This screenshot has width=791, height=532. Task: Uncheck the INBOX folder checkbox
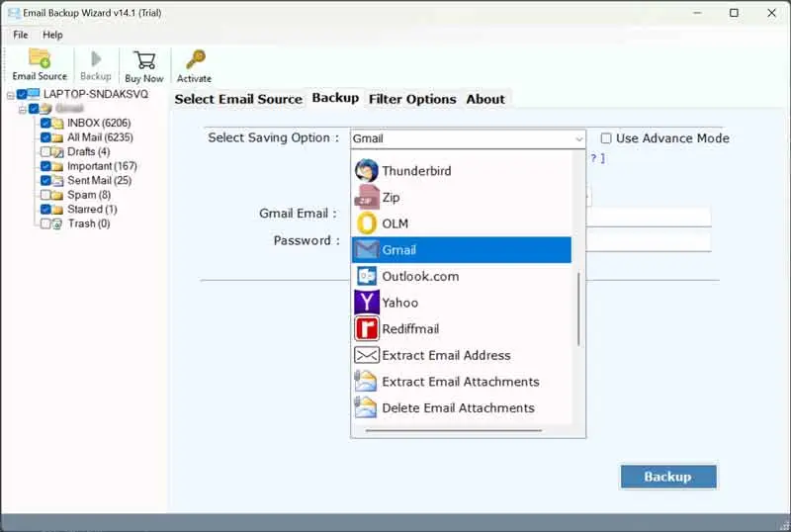(x=46, y=124)
